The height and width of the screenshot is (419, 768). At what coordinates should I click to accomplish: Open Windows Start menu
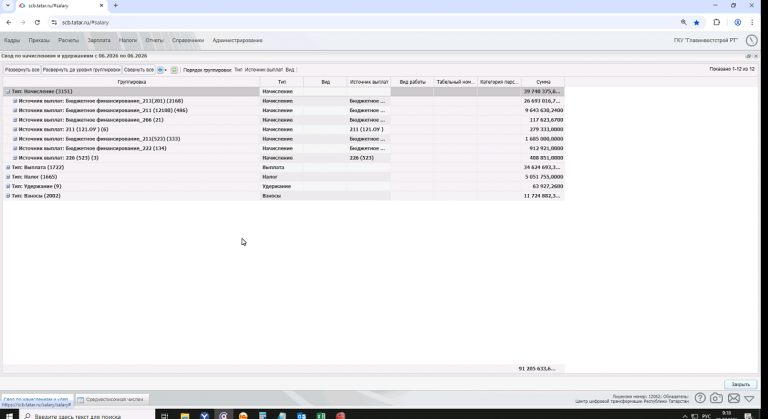pyautogui.click(x=9, y=416)
